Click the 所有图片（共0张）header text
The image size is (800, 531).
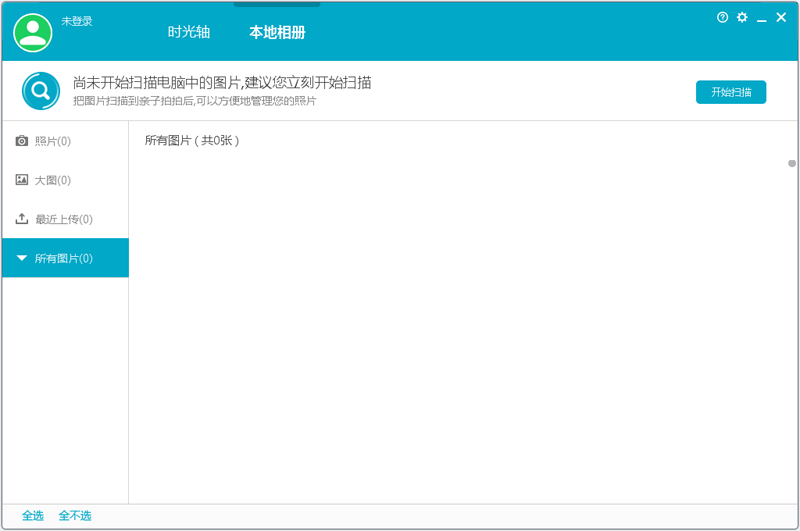pos(192,141)
